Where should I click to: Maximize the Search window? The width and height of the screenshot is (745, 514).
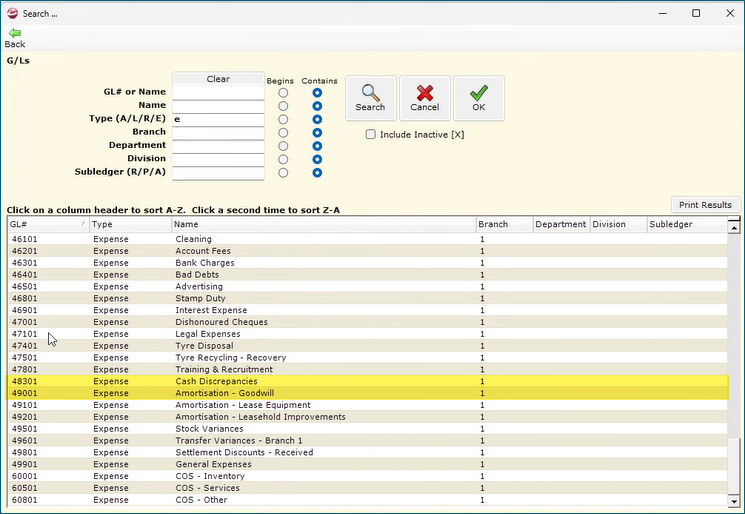696,13
